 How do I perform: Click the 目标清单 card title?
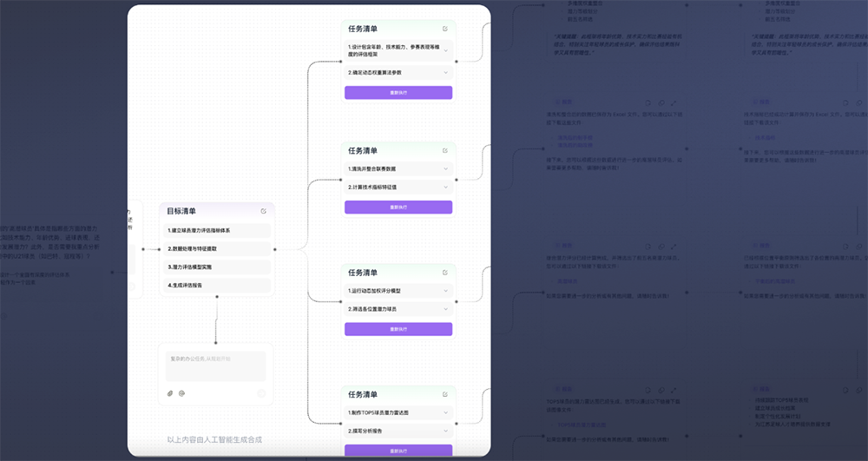[x=181, y=211]
